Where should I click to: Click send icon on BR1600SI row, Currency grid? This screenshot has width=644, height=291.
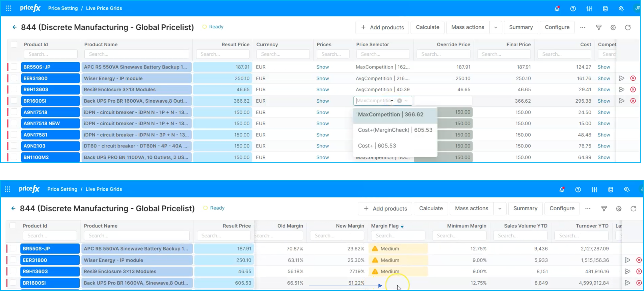coord(622,101)
